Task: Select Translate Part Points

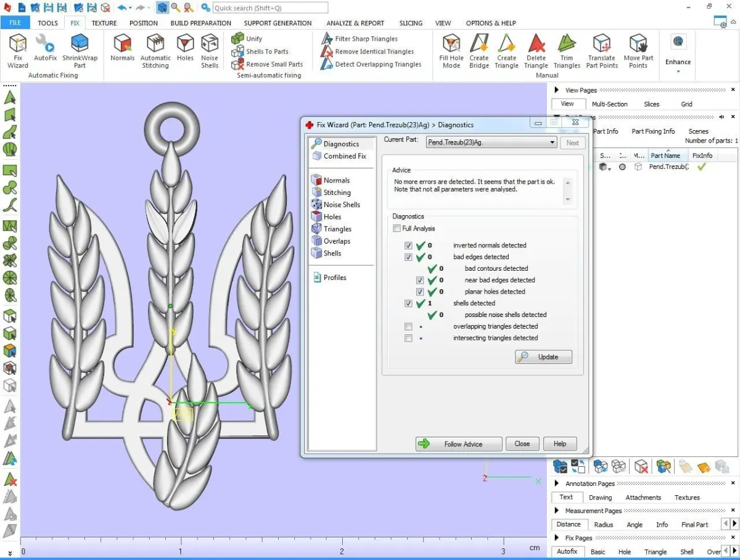Action: coord(602,51)
